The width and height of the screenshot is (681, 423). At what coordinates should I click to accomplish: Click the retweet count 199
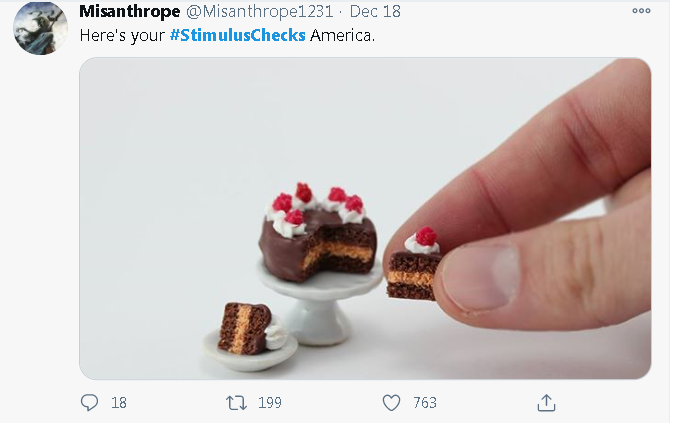click(x=269, y=402)
